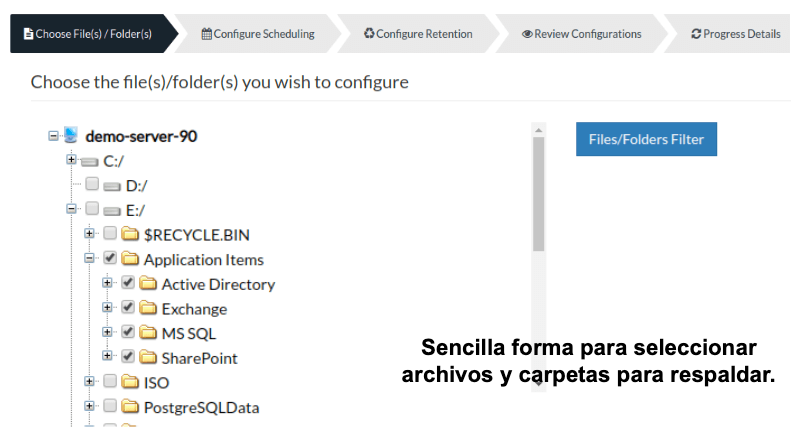Uncheck the SharePoint checkbox

(x=128, y=356)
